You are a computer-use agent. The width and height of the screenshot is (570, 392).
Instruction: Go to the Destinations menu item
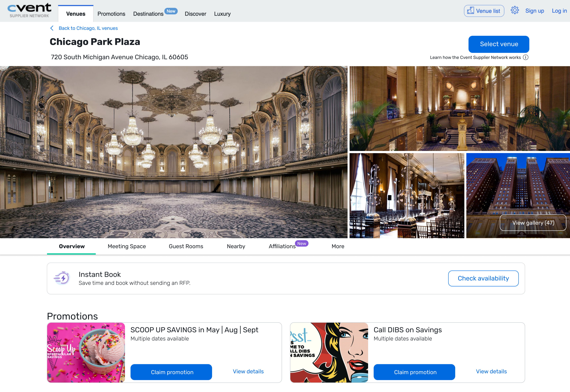coord(148,14)
